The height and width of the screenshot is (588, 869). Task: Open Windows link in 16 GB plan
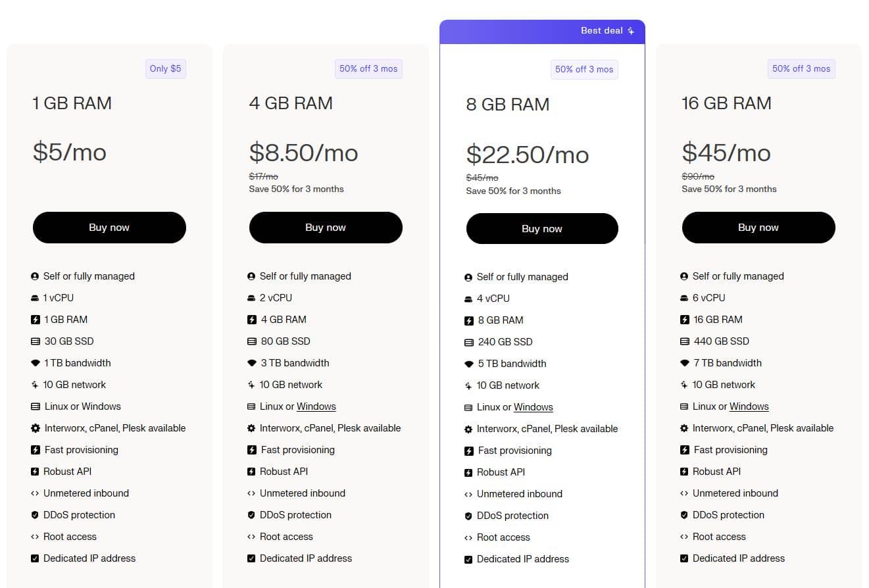click(x=749, y=406)
